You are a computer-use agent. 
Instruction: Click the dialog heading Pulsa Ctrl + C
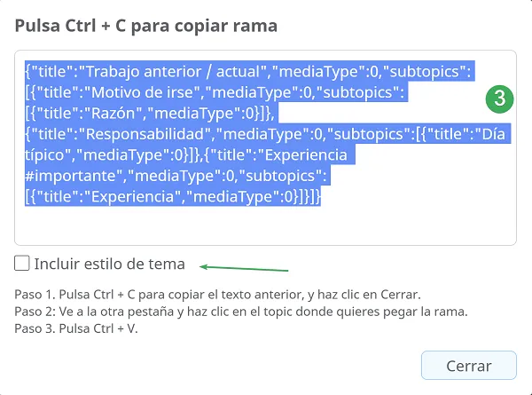(x=146, y=26)
